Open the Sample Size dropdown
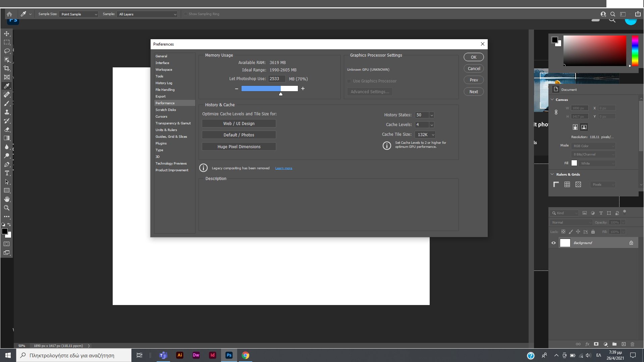This screenshot has width=644, height=362. point(78,14)
